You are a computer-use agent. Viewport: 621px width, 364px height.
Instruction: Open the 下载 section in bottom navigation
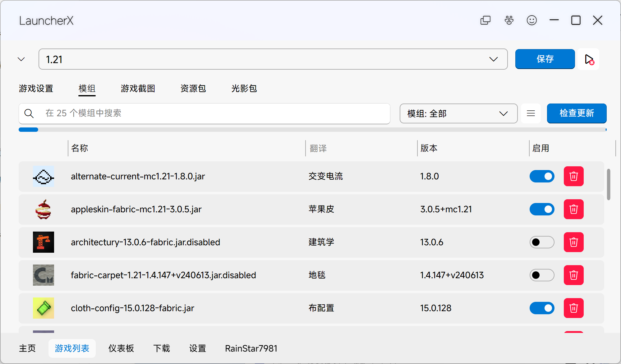(161, 348)
